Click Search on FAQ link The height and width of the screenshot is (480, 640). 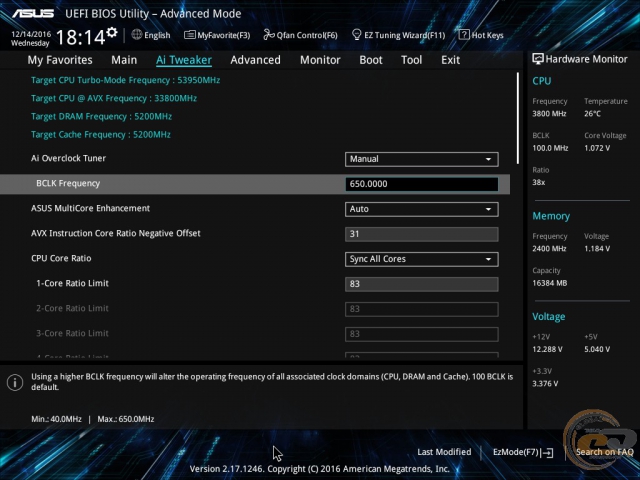click(604, 452)
